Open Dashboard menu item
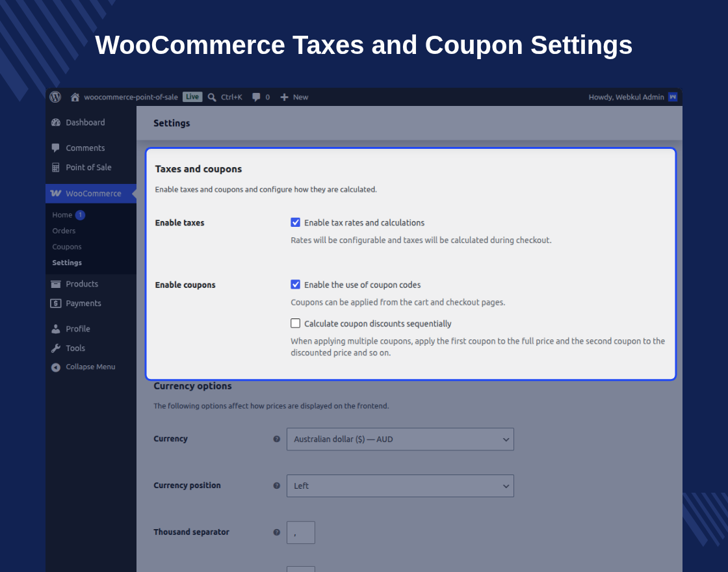The width and height of the screenshot is (728, 572). point(91,123)
